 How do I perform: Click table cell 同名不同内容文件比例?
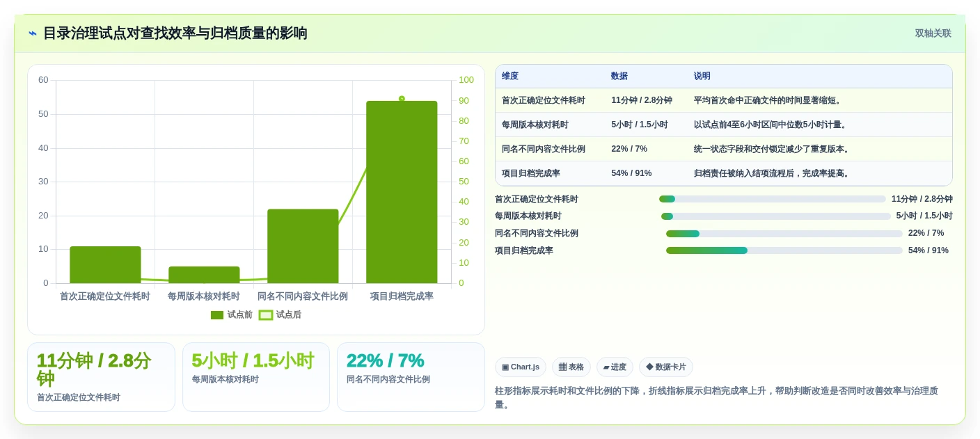tap(544, 149)
